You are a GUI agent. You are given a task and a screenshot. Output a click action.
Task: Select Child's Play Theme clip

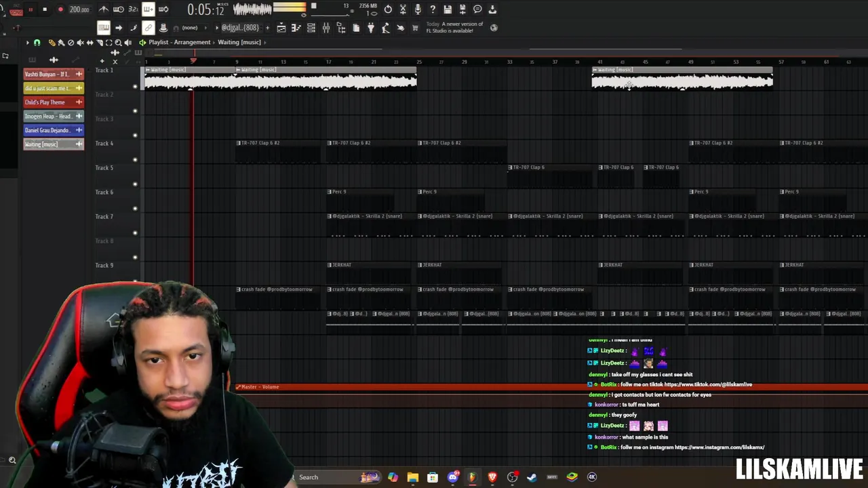(x=54, y=102)
